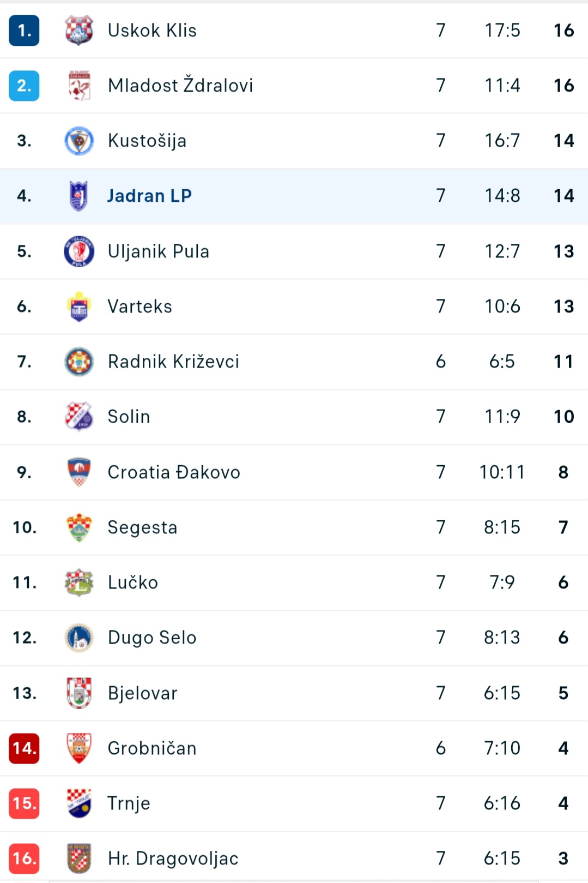
Task: Tap the Varteks club crest
Action: point(79,307)
